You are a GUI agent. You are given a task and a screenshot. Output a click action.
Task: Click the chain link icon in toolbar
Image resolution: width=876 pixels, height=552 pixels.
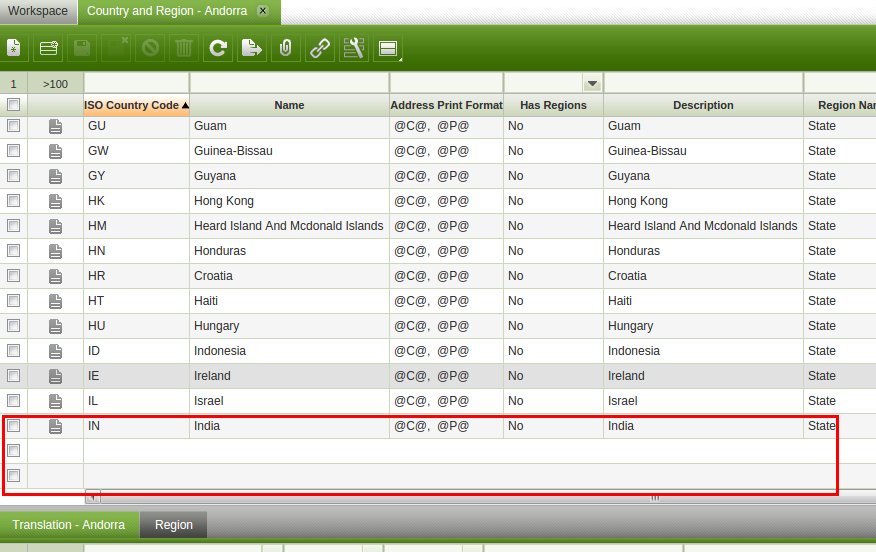click(x=320, y=47)
